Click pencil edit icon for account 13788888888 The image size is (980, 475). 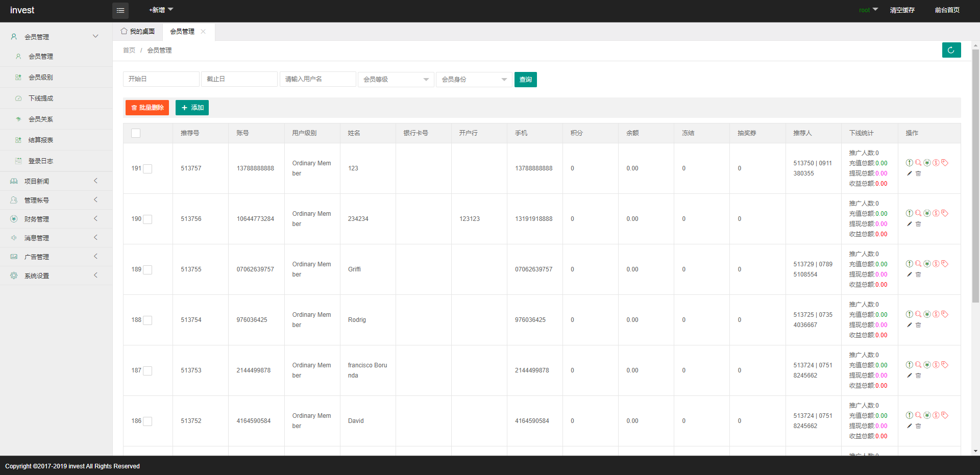pyautogui.click(x=909, y=173)
